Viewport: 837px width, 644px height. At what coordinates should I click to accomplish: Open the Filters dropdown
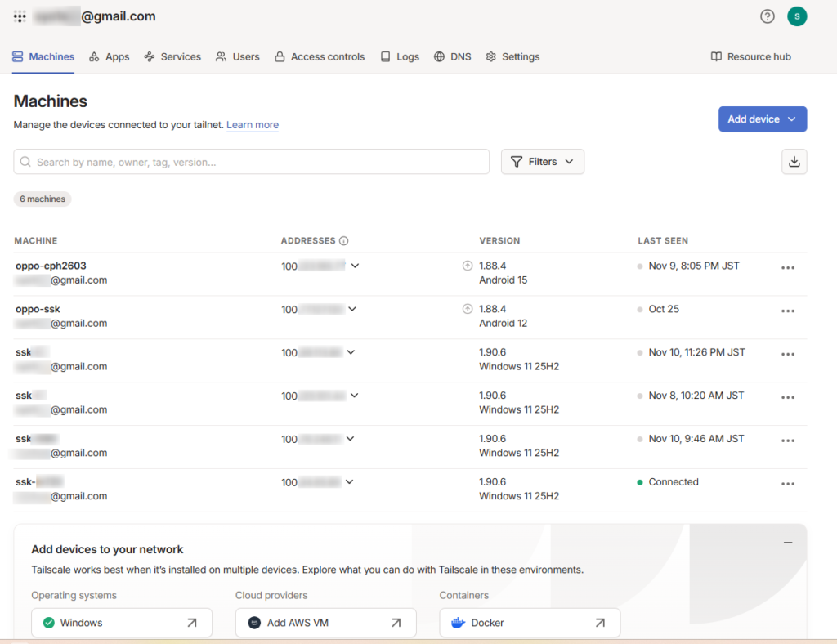click(542, 162)
